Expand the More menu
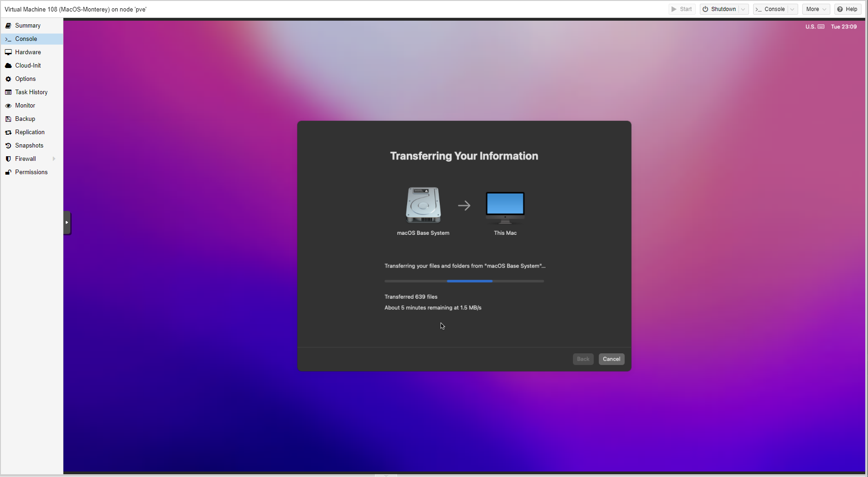 tap(816, 9)
